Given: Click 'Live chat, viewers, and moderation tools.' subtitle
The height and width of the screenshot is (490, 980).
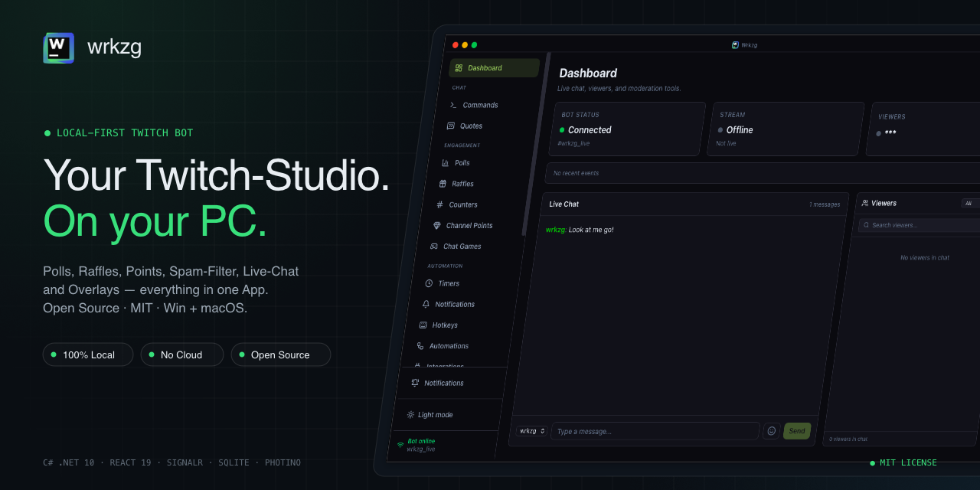Looking at the screenshot, I should point(619,89).
